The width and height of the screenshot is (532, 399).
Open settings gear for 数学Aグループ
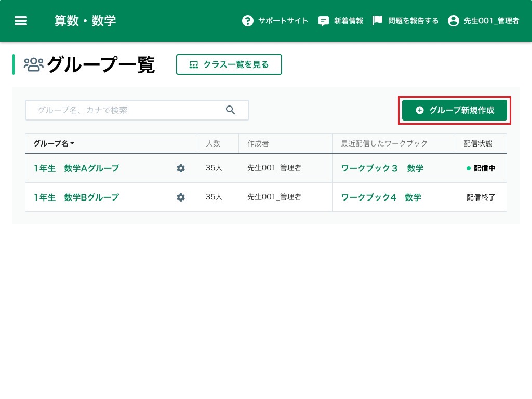coord(181,168)
